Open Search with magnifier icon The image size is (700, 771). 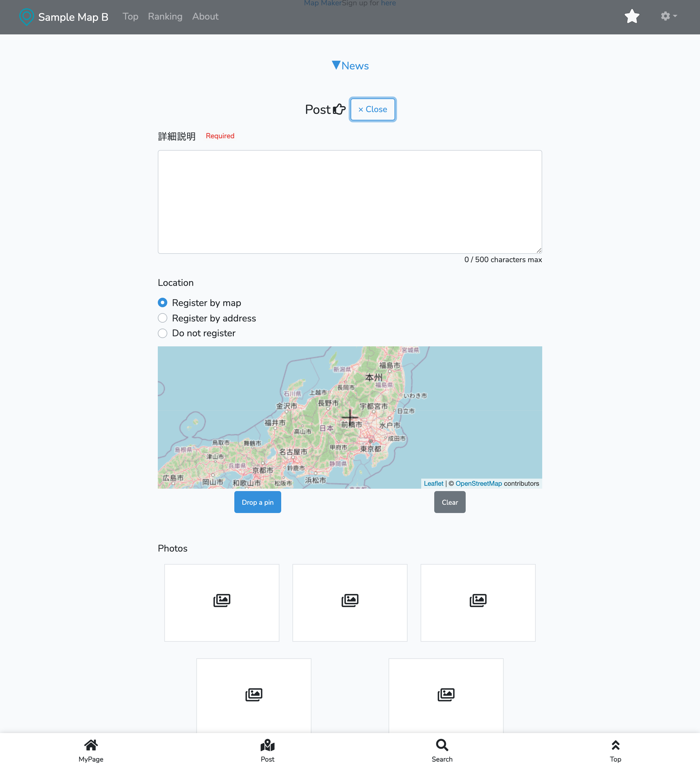click(x=442, y=745)
